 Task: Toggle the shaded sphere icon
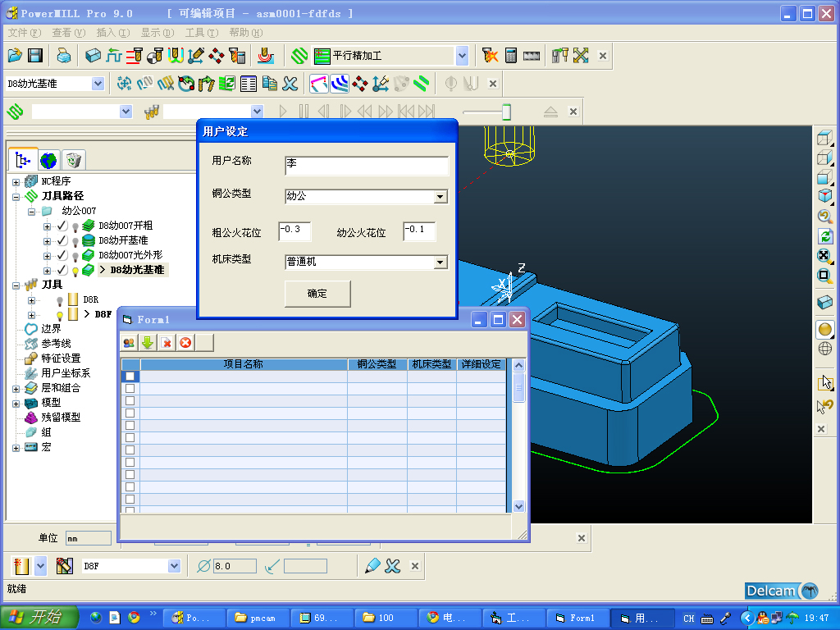point(825,329)
